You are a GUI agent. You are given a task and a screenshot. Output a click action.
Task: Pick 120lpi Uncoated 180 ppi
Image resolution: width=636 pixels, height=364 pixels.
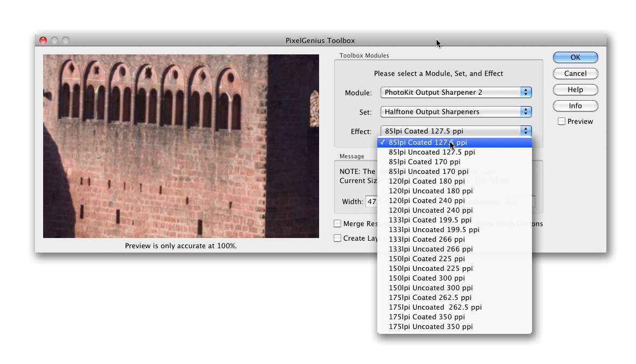click(x=454, y=191)
